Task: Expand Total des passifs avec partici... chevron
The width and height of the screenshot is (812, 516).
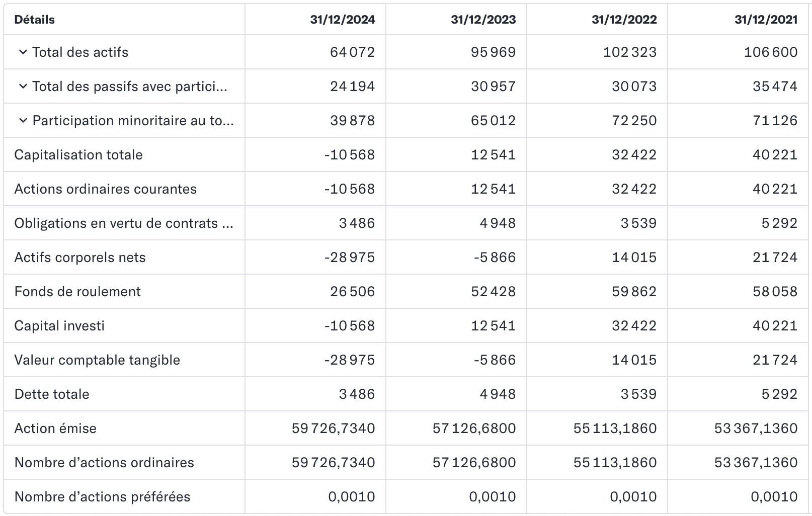Action: tap(23, 86)
